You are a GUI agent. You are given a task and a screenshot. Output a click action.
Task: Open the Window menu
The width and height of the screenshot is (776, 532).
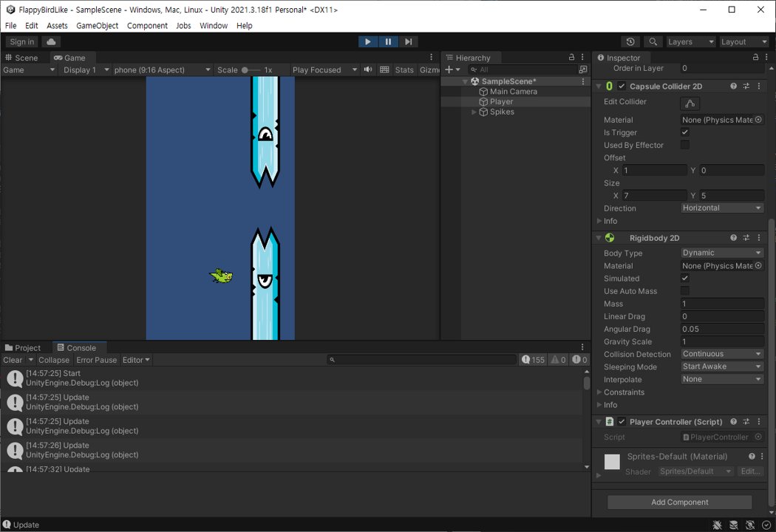tap(214, 26)
